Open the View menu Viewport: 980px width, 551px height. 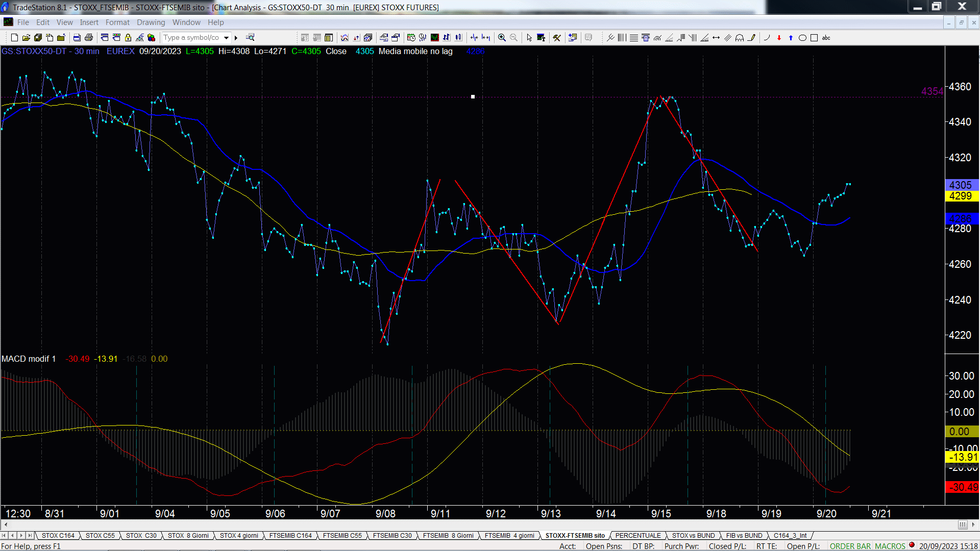click(64, 22)
